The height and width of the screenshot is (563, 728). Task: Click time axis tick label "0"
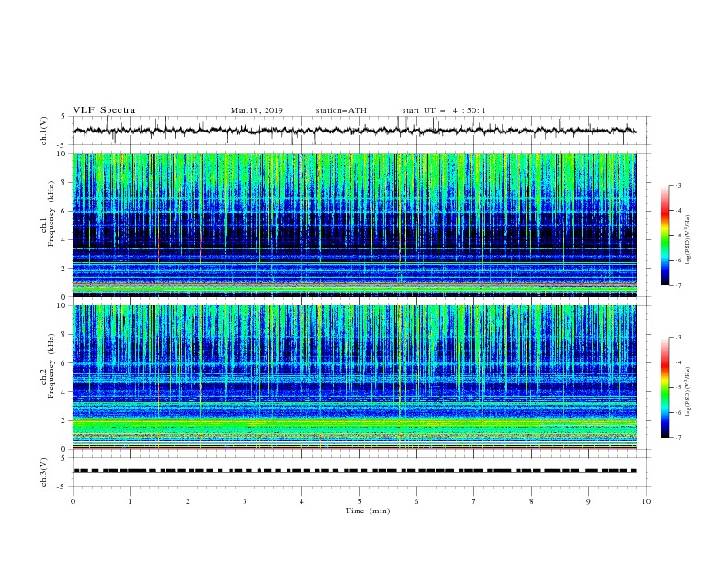click(73, 501)
